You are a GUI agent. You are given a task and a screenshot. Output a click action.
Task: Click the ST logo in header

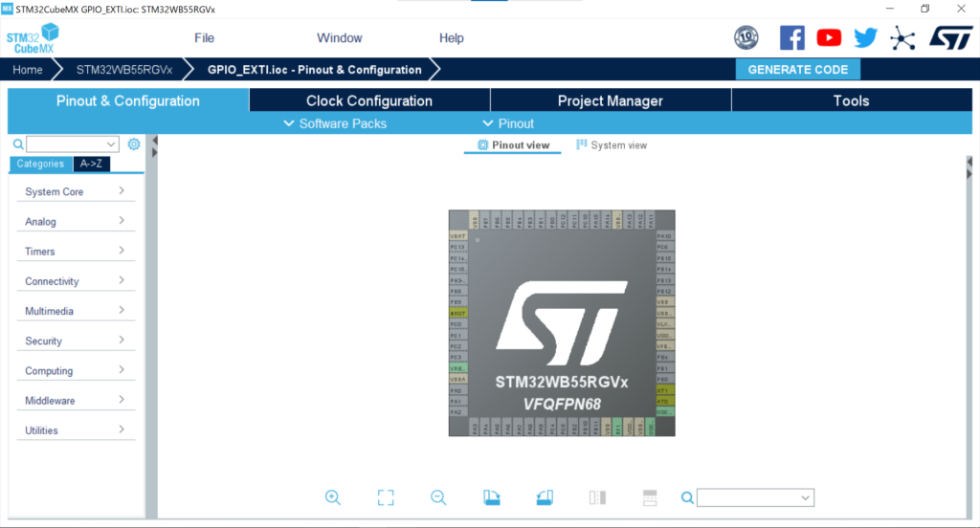pyautogui.click(x=950, y=38)
